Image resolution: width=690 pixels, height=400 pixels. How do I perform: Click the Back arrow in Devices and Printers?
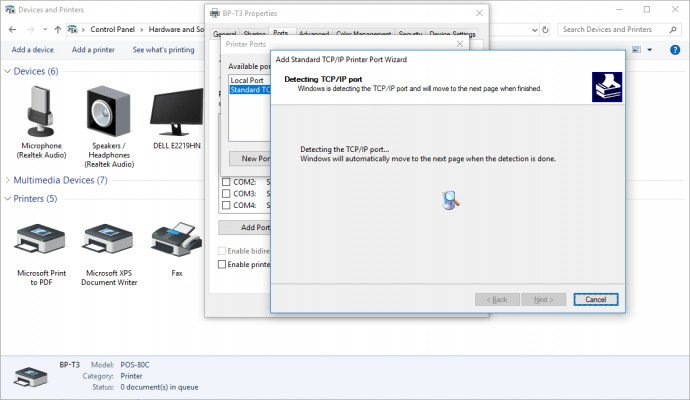point(12,29)
